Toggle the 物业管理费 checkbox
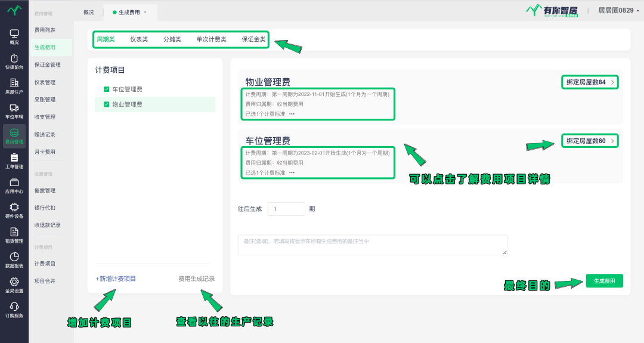 107,105
